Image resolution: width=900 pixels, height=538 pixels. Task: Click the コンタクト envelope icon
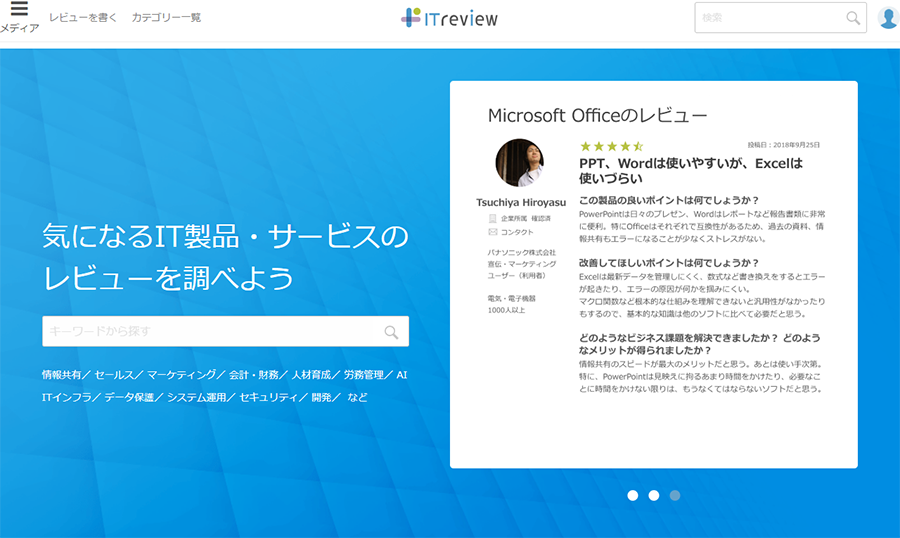492,232
